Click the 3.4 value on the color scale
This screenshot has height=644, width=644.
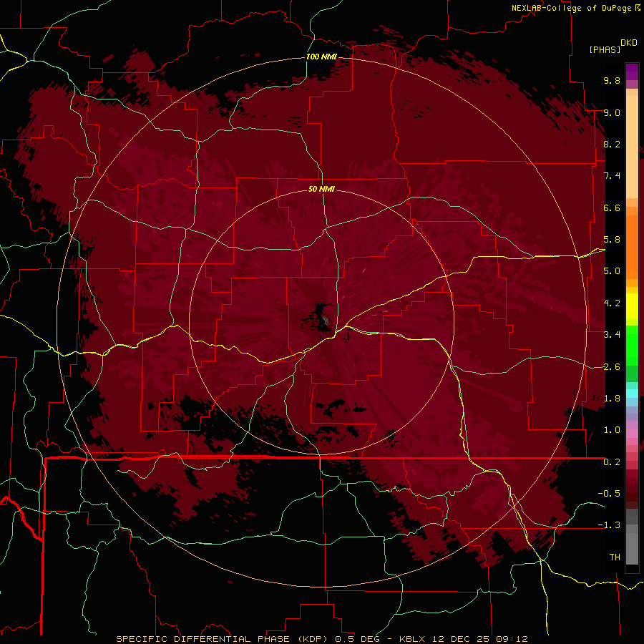point(612,335)
